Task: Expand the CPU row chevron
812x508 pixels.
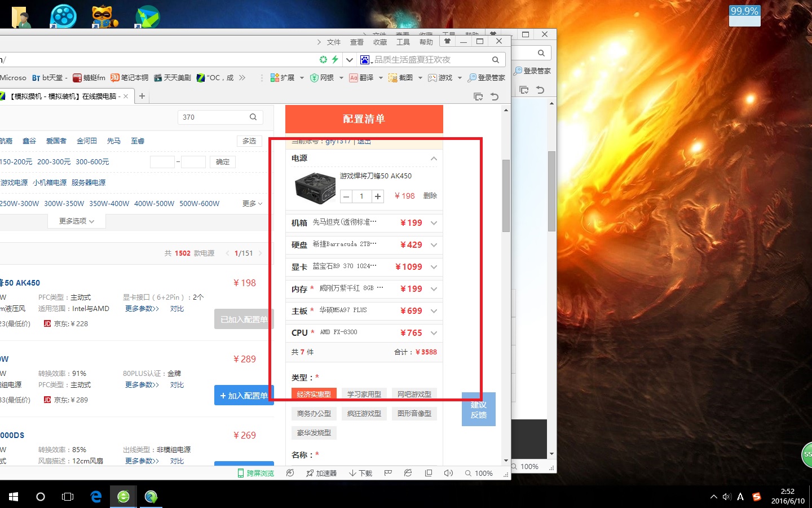Action: tap(434, 333)
